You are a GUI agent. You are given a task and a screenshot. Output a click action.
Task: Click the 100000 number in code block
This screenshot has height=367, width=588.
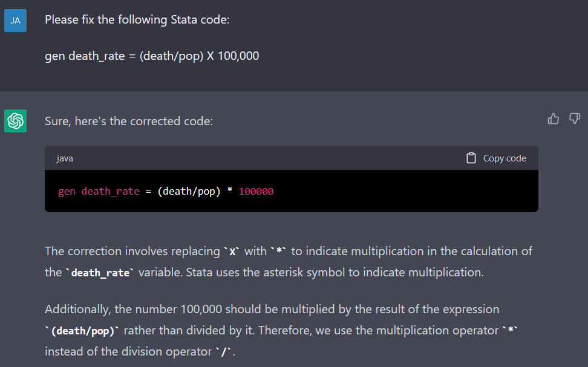256,191
